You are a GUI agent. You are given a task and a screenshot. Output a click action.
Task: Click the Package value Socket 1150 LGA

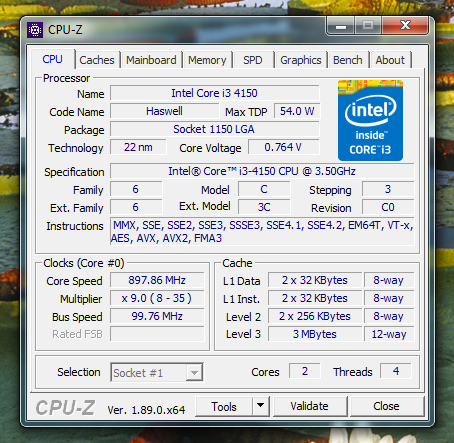click(215, 129)
